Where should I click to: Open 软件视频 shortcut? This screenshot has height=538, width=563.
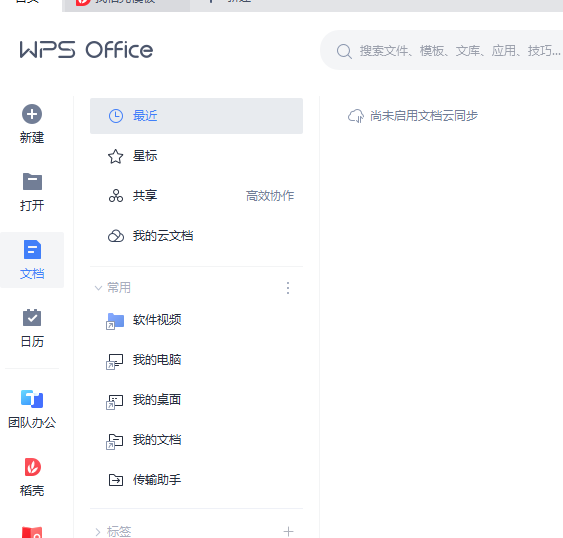click(196, 320)
